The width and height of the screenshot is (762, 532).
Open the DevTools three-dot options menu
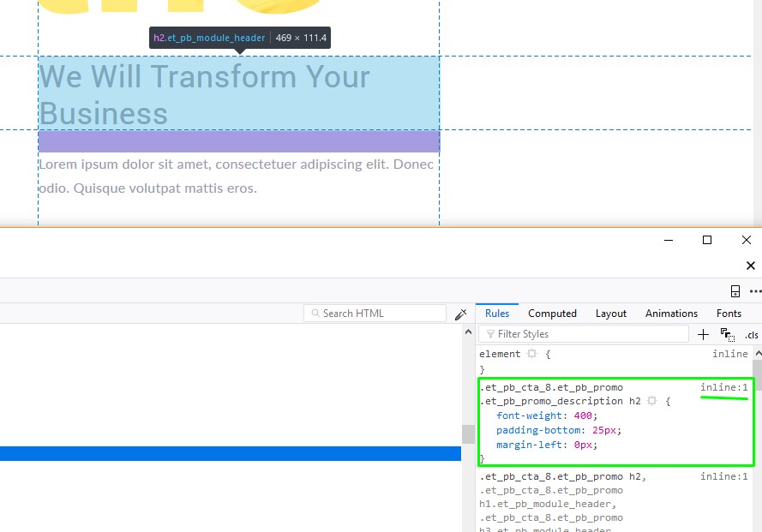pos(754,291)
